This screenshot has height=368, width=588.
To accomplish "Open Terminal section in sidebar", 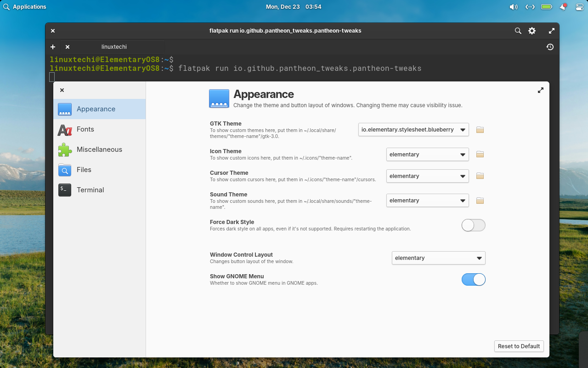I will pyautogui.click(x=100, y=190).
